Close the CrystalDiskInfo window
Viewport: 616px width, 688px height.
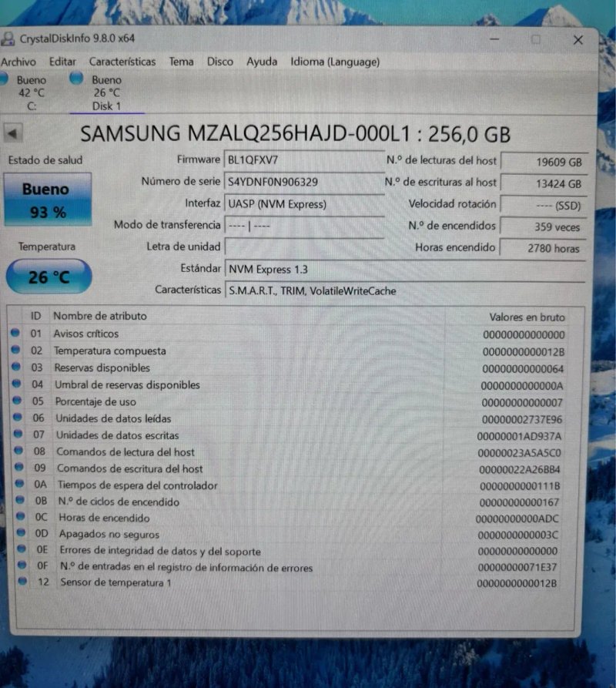(577, 40)
